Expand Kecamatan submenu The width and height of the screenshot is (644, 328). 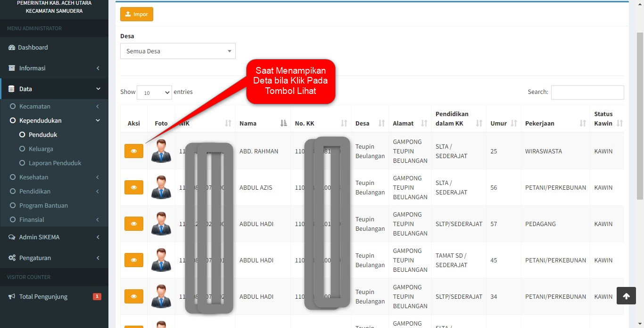[54, 106]
